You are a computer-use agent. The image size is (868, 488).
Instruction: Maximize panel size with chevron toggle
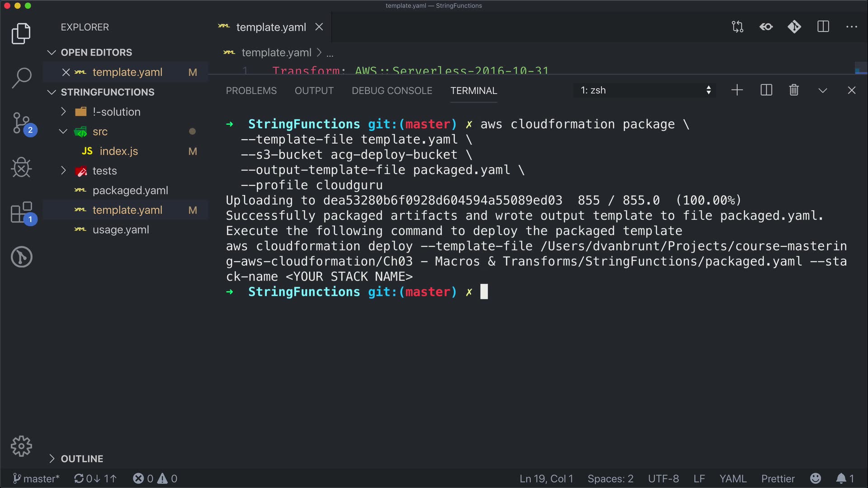823,90
